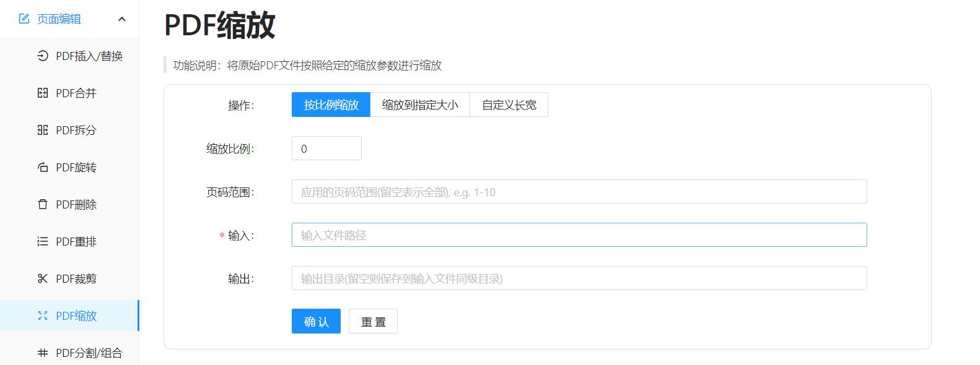
Task: Click the 操作 label
Action: (x=241, y=106)
